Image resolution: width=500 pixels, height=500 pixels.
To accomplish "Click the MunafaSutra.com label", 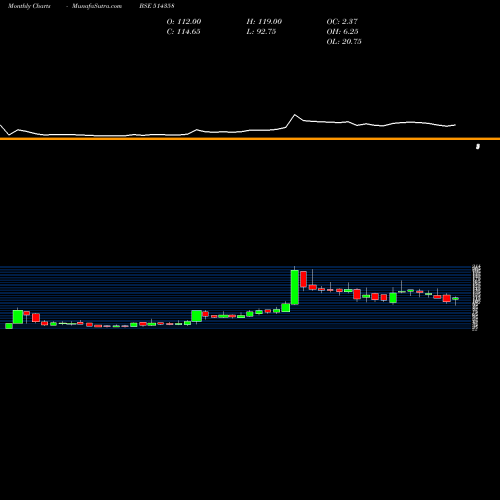I will pos(97,6).
